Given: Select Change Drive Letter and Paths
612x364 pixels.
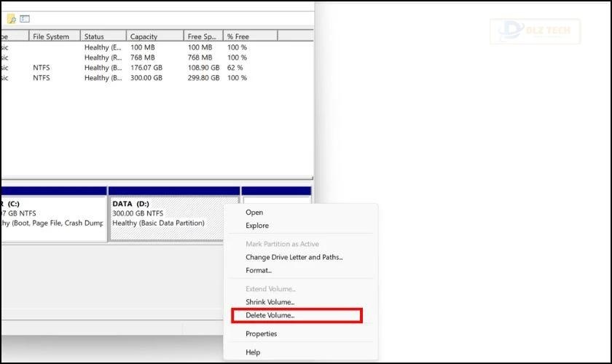Looking at the screenshot, I should coord(294,257).
